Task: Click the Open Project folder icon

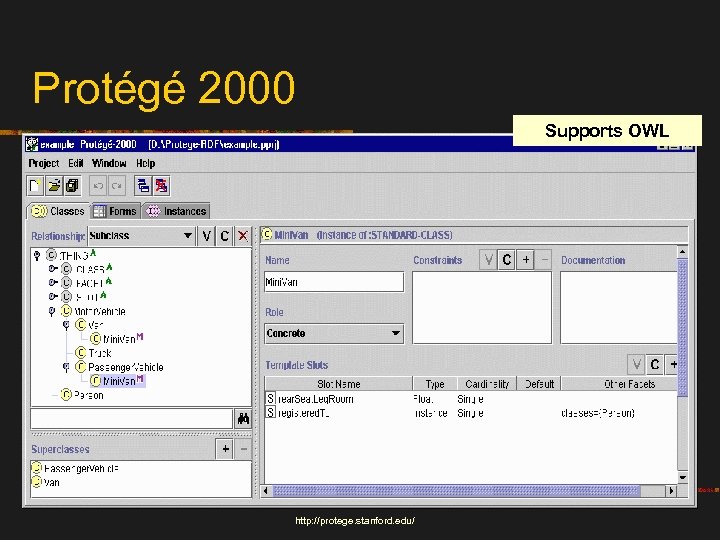Action: point(54,186)
